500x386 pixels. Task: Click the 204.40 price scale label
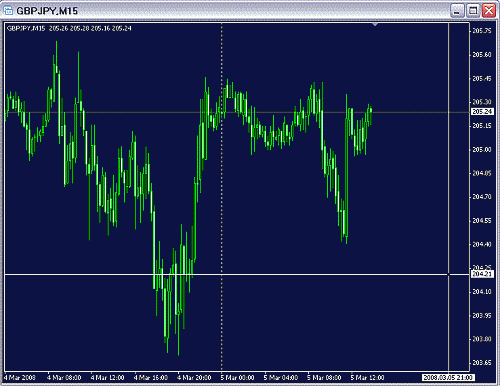[x=482, y=244]
